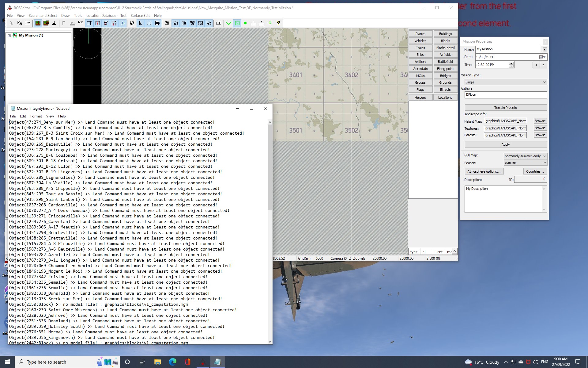588x368 pixels.
Task: Toggle the MCU TAR targets display icon
Action: pyautogui.click(x=175, y=23)
